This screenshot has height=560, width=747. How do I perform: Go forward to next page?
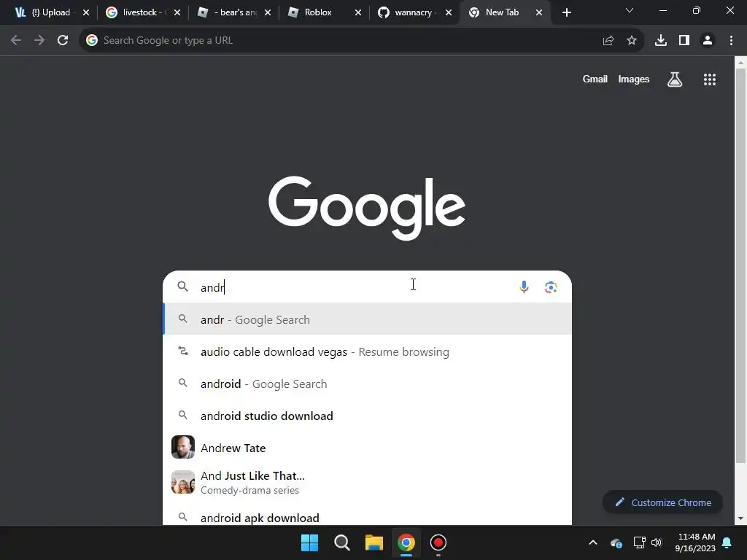[x=39, y=41]
